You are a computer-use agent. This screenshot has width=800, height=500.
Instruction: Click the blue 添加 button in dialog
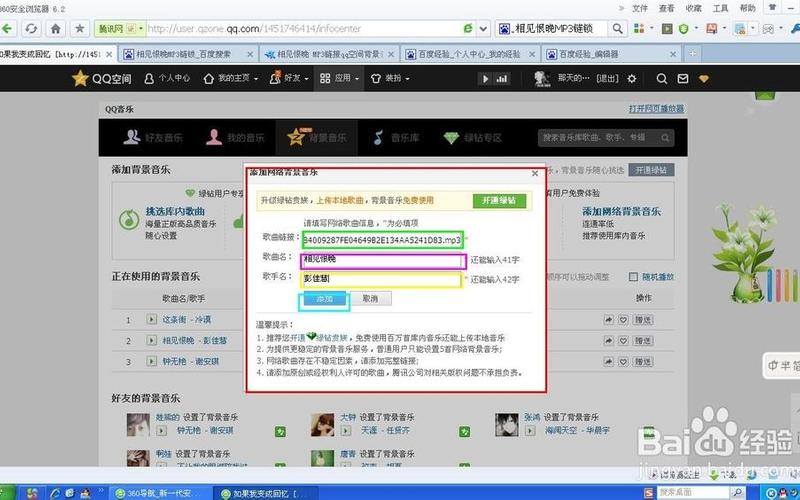click(324, 299)
